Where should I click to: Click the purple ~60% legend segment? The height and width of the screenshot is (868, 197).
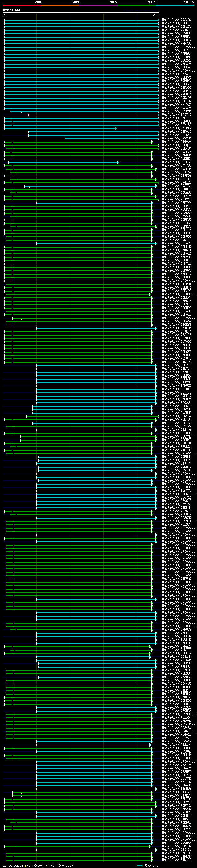pos(98,6)
